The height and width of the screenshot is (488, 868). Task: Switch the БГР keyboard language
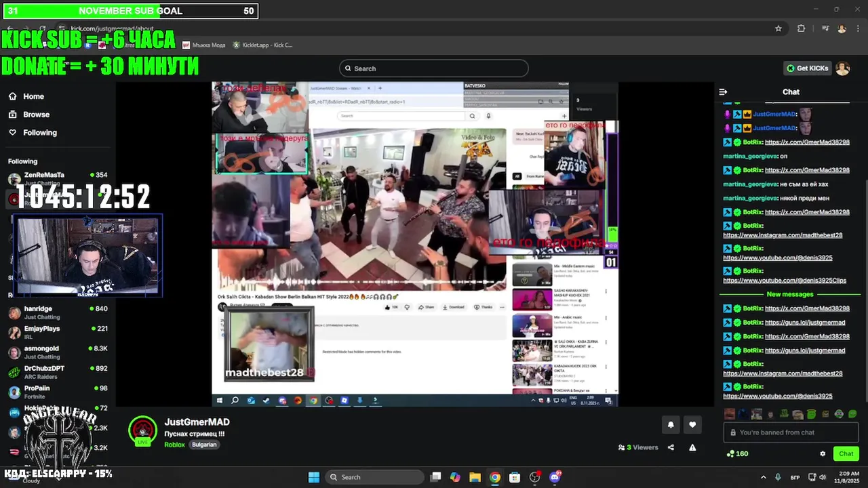(x=794, y=477)
